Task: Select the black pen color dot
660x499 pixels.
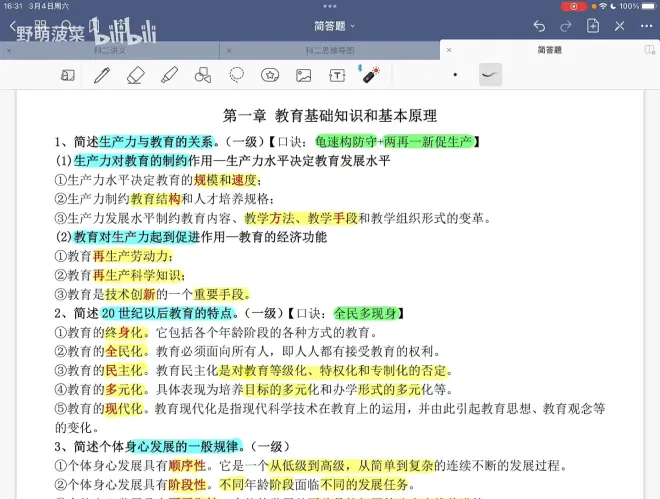Action: (455, 75)
